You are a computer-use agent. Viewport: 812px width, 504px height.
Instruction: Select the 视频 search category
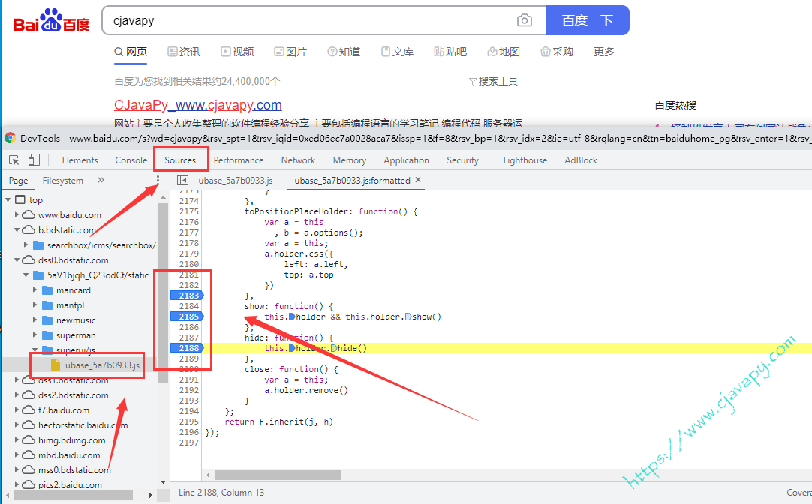point(237,52)
